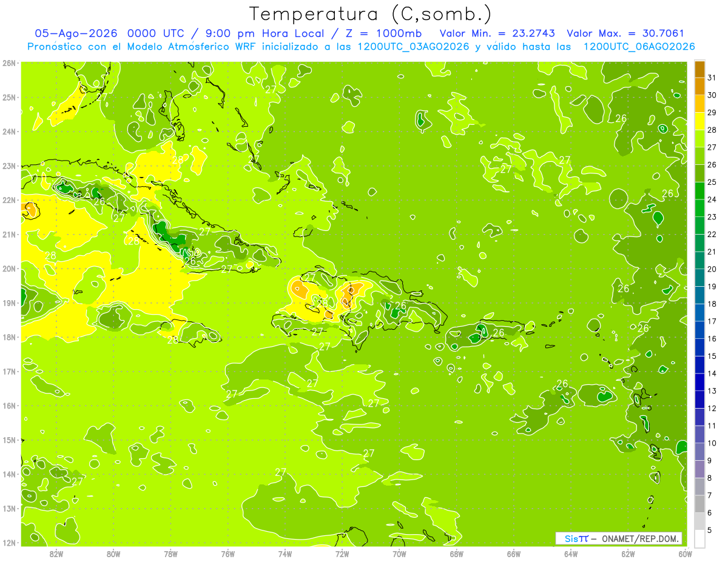Viewport: 728px width, 562px height.
Task: Click the legend value "14" on the color scale
Action: [712, 373]
